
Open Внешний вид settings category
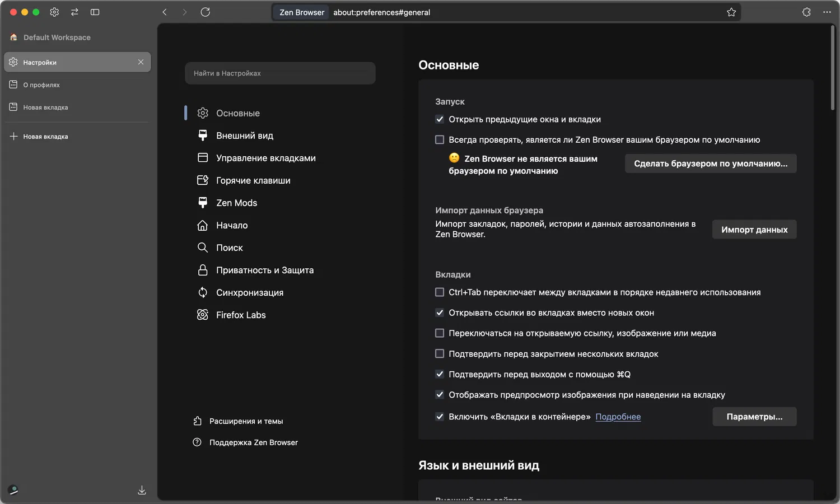click(x=245, y=136)
